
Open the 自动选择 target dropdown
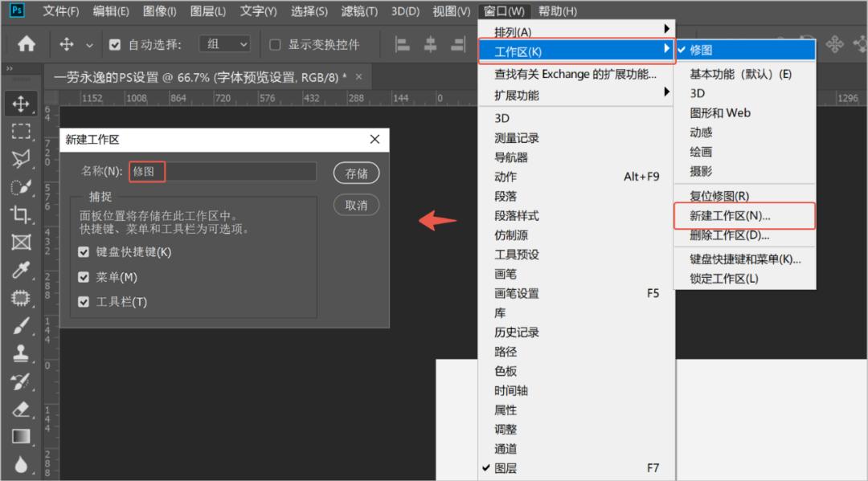[224, 43]
